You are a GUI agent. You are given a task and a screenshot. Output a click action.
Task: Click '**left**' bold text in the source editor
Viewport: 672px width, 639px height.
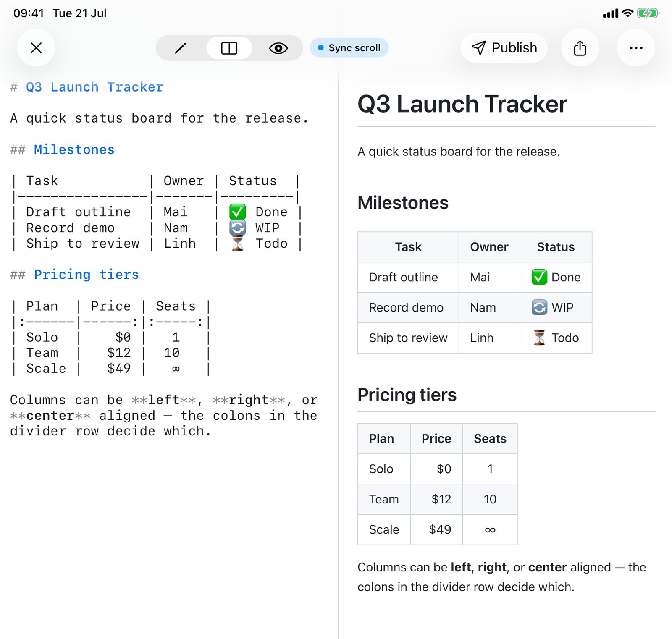pos(164,400)
